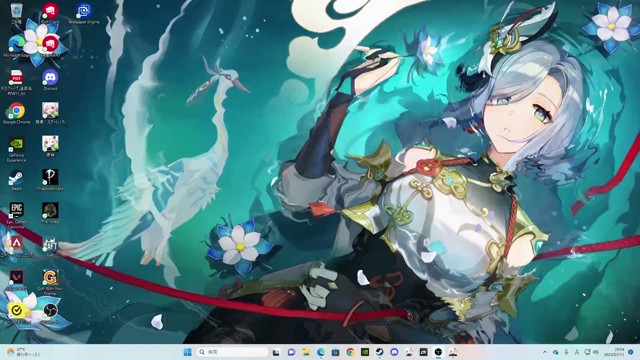Select Golf With Your Friends desktop icon
This screenshot has width=640, height=360.
coord(50,282)
